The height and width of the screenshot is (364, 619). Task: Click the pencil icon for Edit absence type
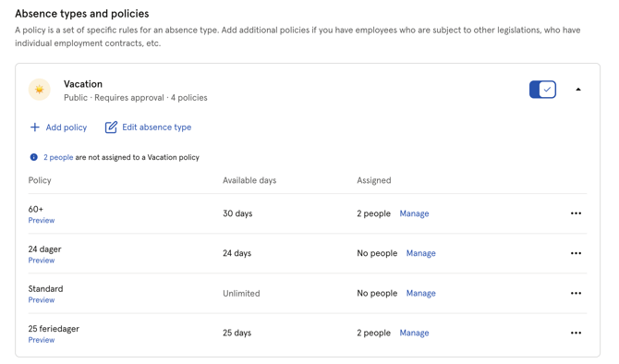111,127
